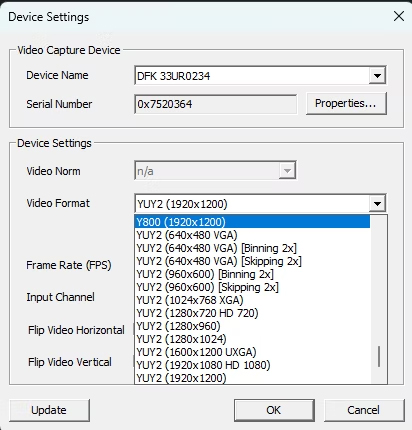Select YUY2 (640x480 VGA) [Skipping 2x]

click(x=252, y=261)
